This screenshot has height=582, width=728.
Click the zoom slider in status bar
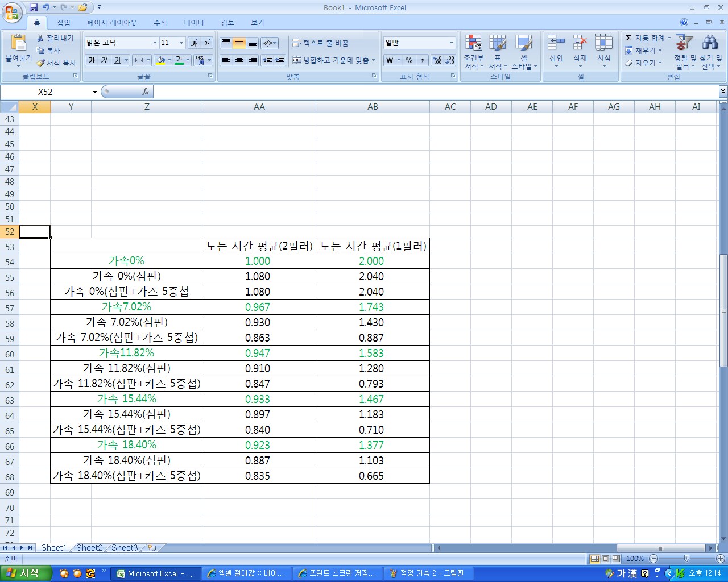click(686, 559)
